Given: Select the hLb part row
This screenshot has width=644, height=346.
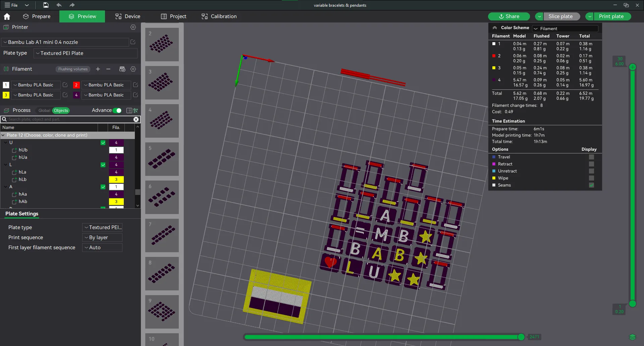Looking at the screenshot, I should [x=67, y=180].
